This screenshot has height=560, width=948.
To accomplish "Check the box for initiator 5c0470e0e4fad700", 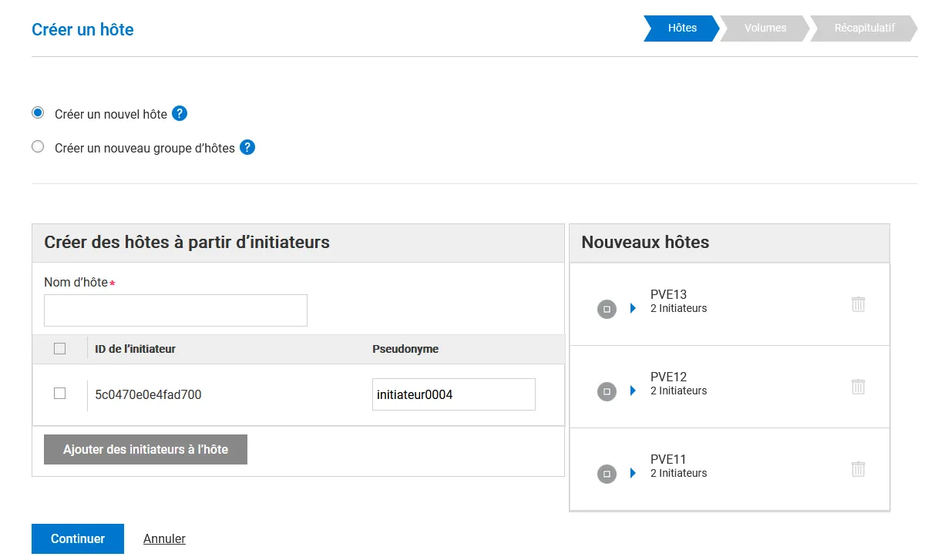I will (x=59, y=394).
